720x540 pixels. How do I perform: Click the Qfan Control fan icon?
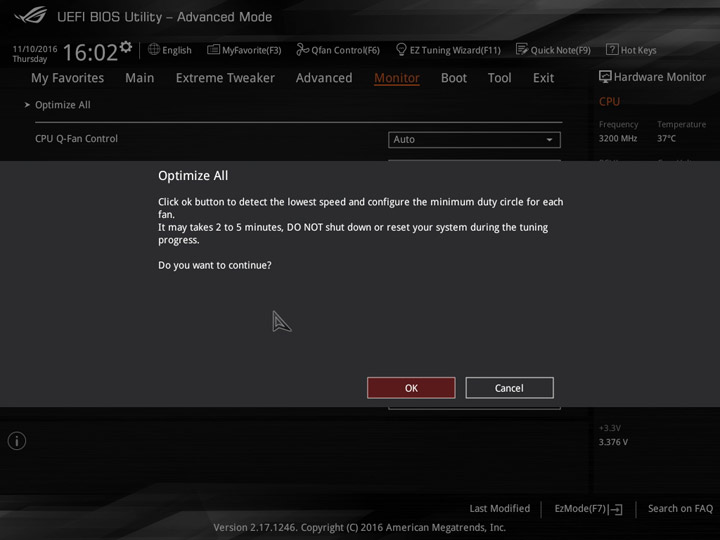tap(302, 50)
